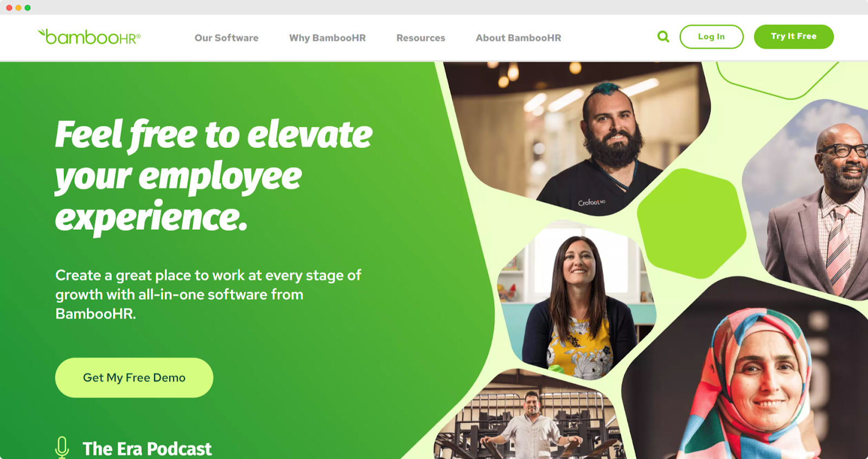
Task: Click the Try It Free button
Action: pyautogui.click(x=794, y=37)
